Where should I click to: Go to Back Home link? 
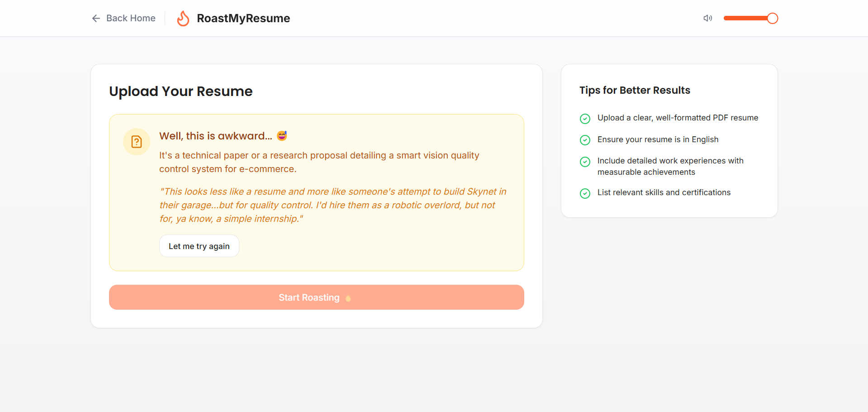click(131, 18)
